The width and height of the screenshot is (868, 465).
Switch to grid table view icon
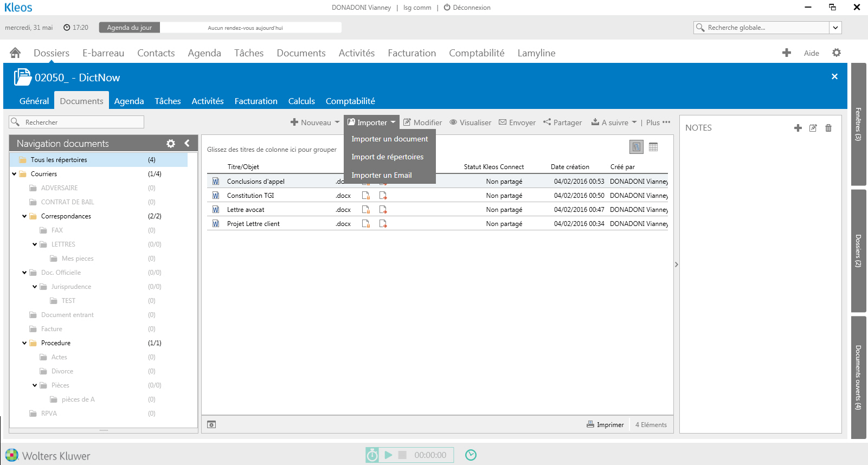pyautogui.click(x=653, y=147)
